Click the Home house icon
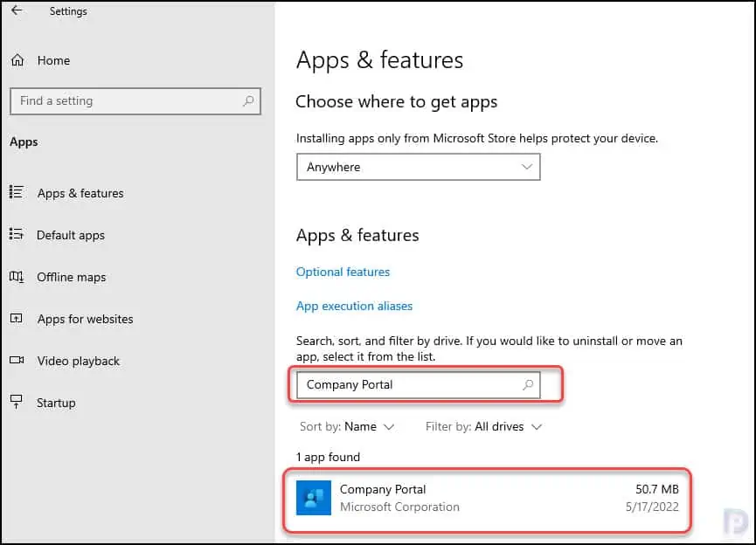This screenshot has height=545, width=756. (x=17, y=60)
